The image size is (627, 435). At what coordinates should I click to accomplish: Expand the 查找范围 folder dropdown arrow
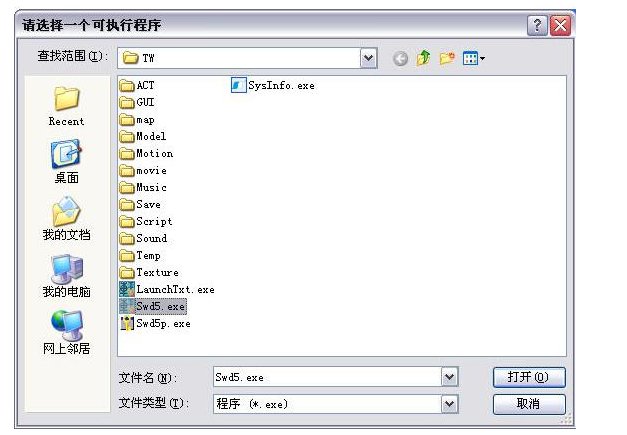click(368, 58)
